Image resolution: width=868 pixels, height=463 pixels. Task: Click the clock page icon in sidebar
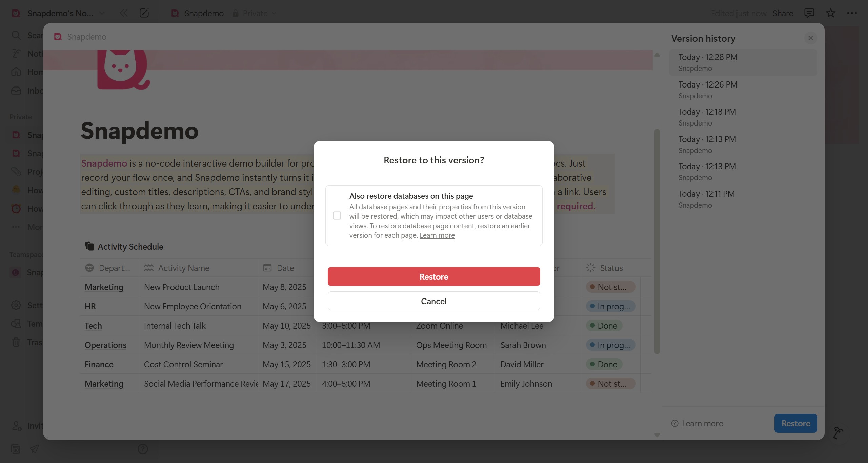click(16, 209)
